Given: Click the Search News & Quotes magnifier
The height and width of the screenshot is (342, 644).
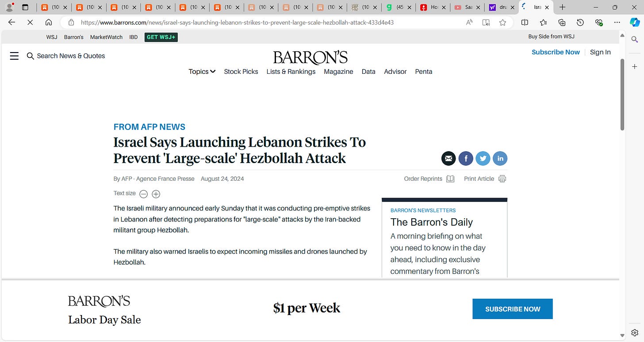Looking at the screenshot, I should (31, 56).
